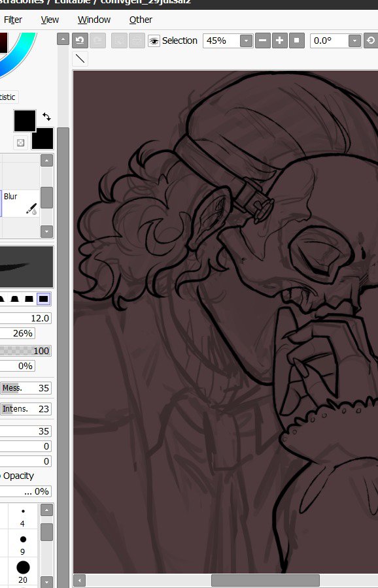Click the 0% minimum density field
The width and height of the screenshot is (378, 588).
[18, 366]
